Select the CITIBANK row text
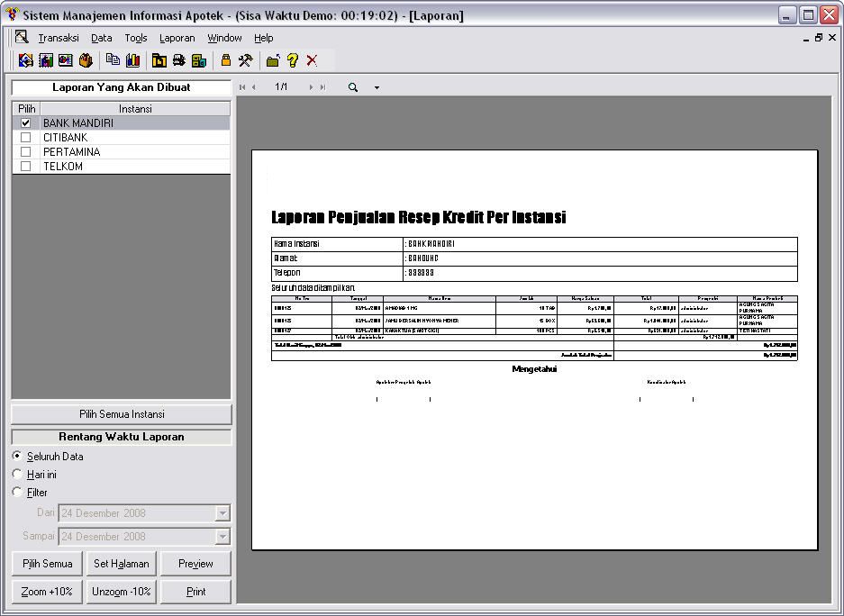The height and width of the screenshot is (616, 844). pos(65,138)
